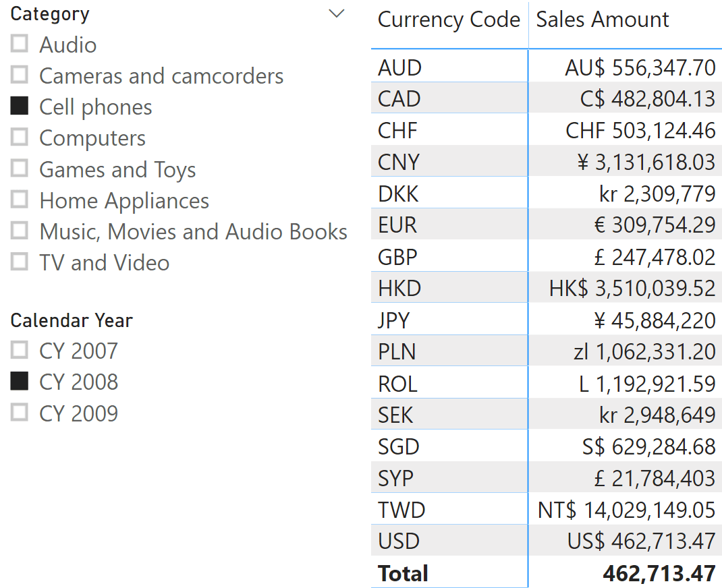Deselect the CY 2008 checkbox
The image size is (722, 588).
click(x=18, y=382)
